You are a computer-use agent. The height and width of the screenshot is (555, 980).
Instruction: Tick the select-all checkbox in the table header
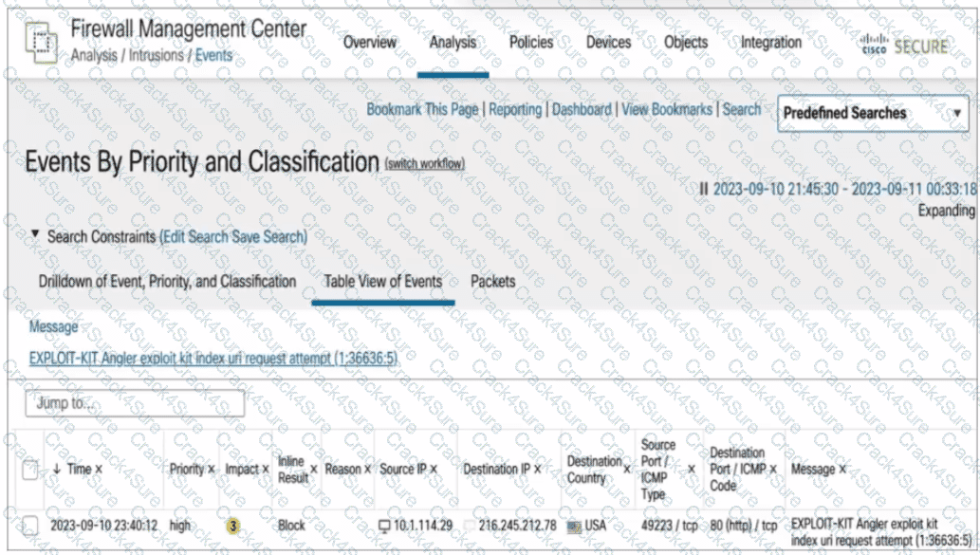coord(30,469)
